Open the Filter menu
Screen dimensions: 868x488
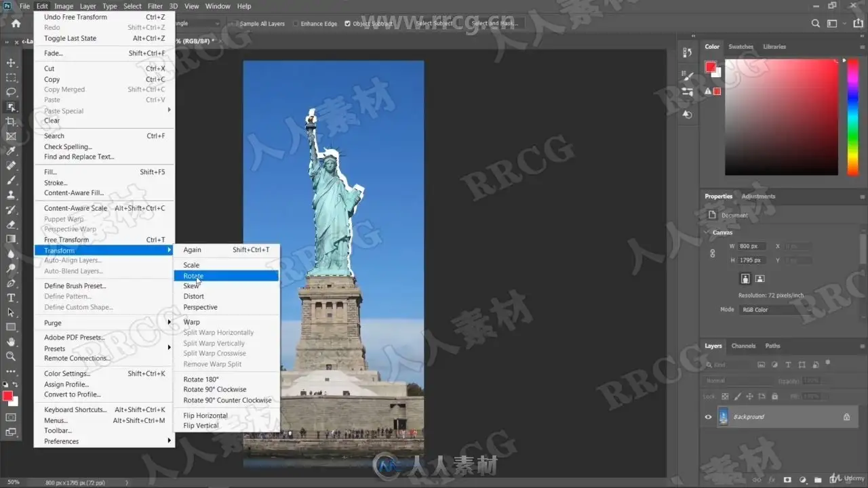tap(155, 6)
